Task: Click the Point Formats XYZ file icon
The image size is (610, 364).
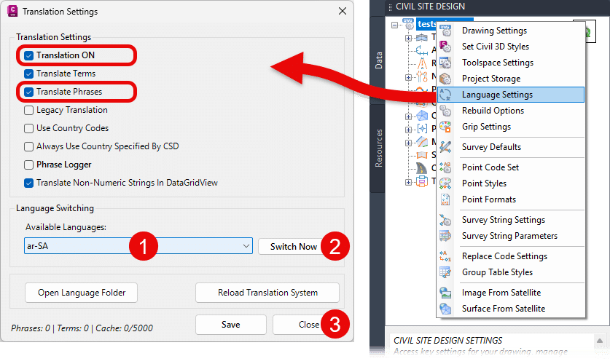Action: coord(445,199)
